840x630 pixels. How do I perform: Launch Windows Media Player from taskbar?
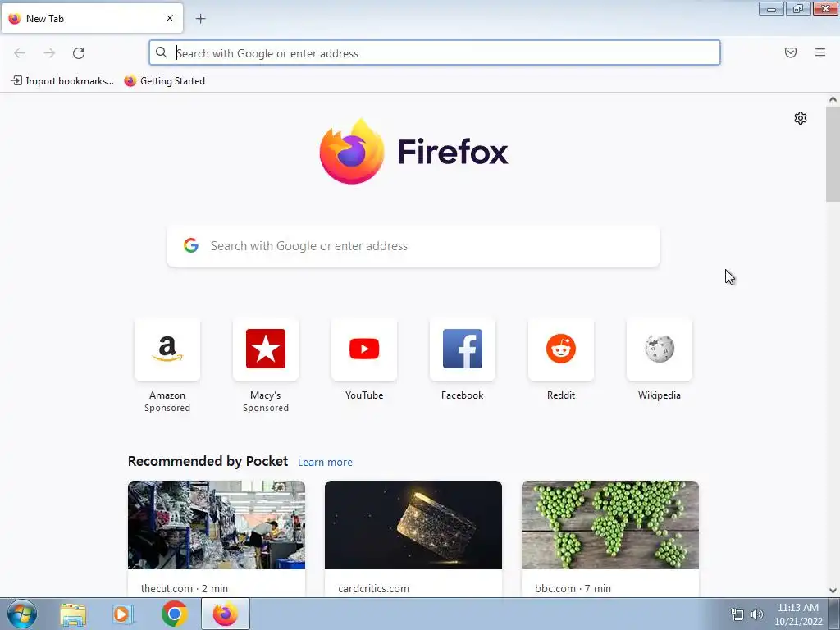tap(123, 614)
